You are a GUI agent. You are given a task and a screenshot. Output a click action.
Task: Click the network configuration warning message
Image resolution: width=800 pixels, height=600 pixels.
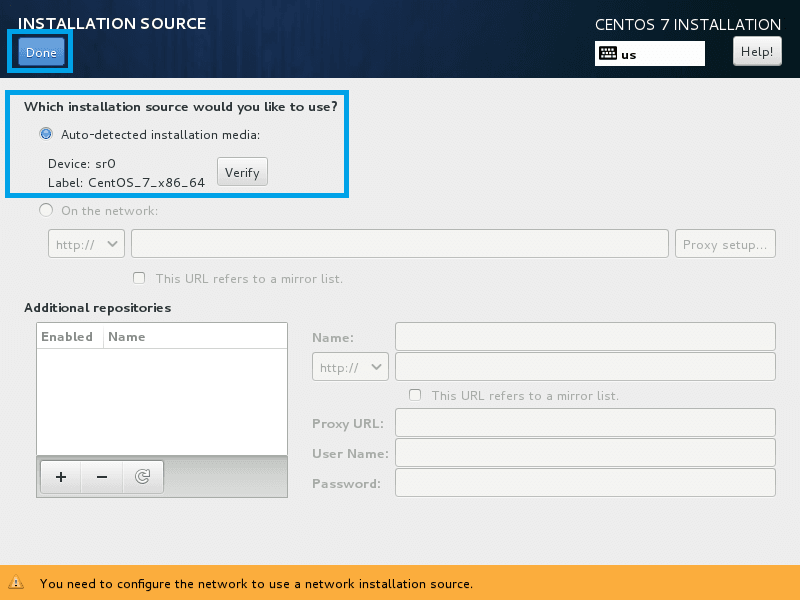[256, 584]
